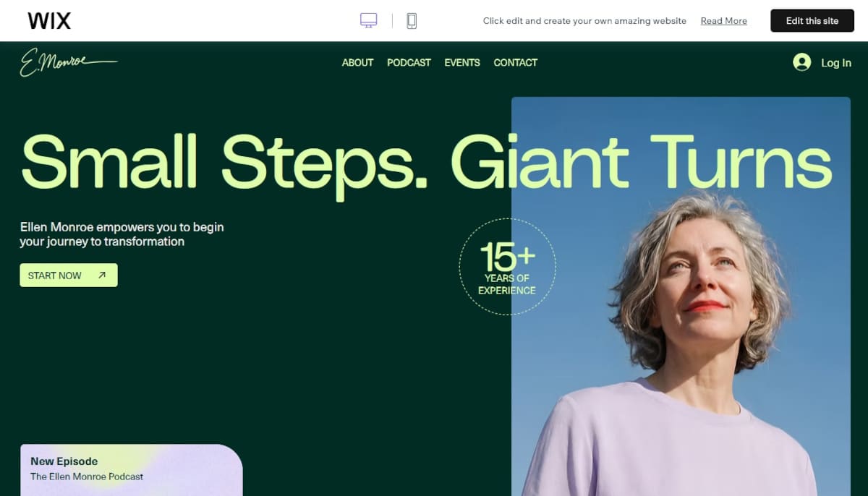868x496 pixels.
Task: Click the arrow icon on Start Now
Action: coord(102,275)
